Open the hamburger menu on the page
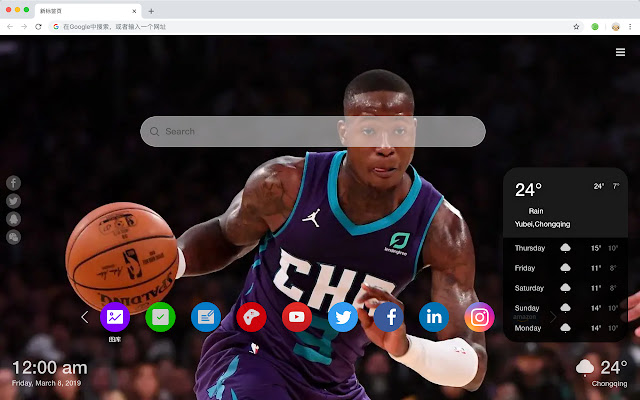 620,52
